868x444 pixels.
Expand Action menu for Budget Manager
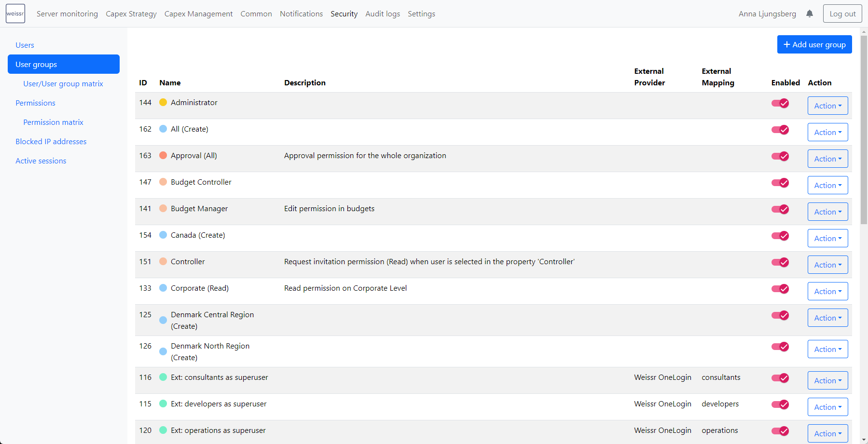click(827, 212)
